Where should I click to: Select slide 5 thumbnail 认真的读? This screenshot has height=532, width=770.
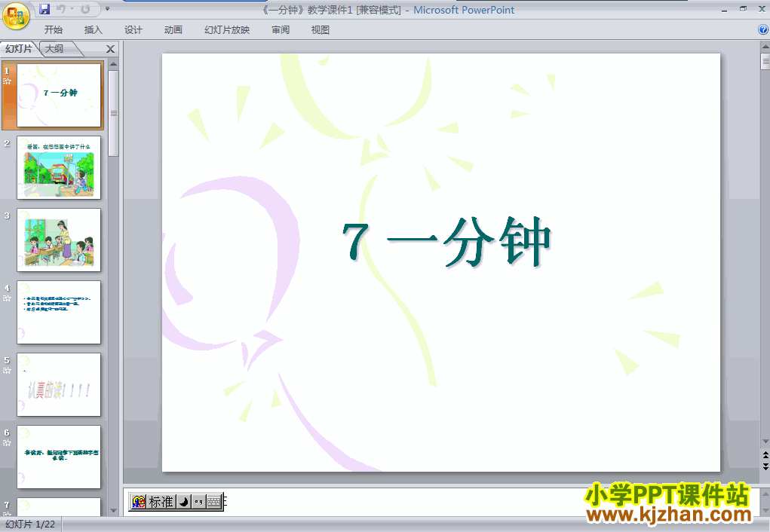coord(59,384)
